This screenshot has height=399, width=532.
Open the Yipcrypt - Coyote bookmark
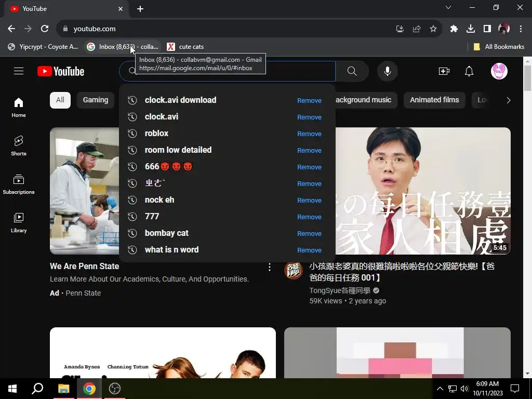[43, 47]
